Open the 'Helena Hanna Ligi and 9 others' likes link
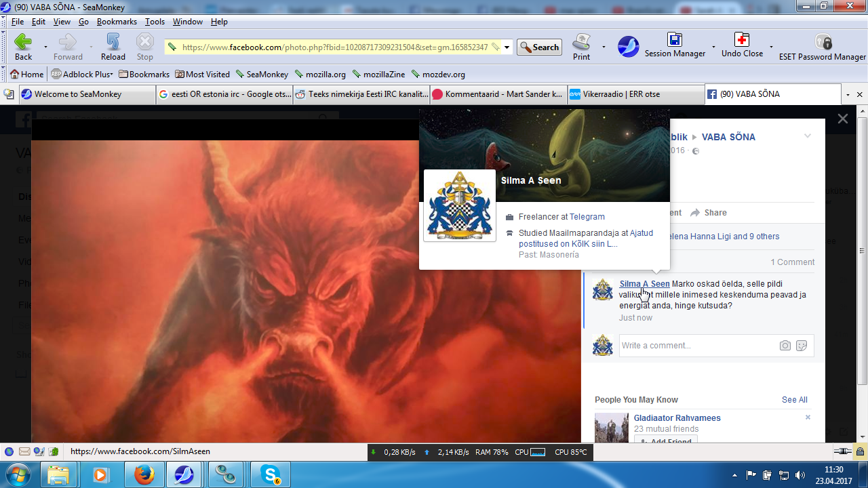This screenshot has width=868, height=488. (723, 237)
